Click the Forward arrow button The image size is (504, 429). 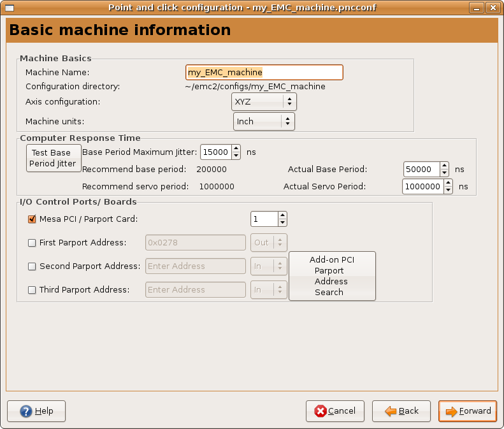pyautogui.click(x=468, y=411)
